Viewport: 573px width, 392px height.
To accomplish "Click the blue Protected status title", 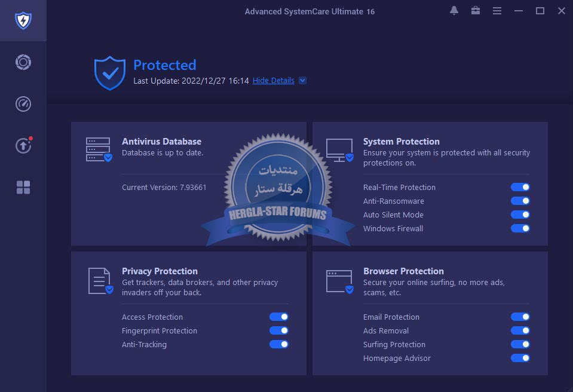I will (x=165, y=65).
